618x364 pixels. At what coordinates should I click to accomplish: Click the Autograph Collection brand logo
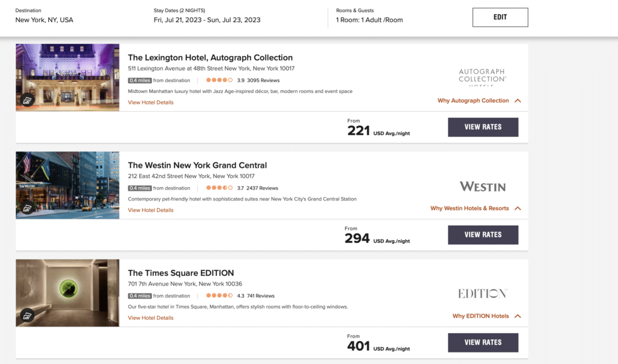click(x=482, y=77)
